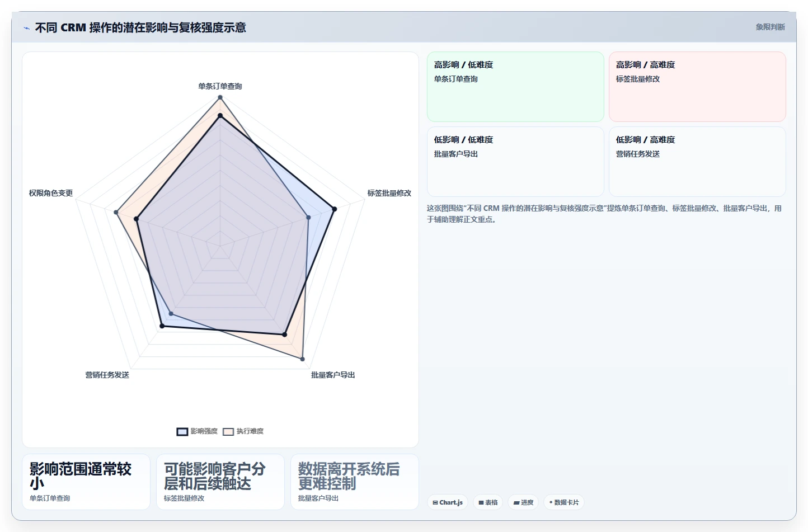
Task: Click the Chart.js chip
Action: [x=448, y=502]
